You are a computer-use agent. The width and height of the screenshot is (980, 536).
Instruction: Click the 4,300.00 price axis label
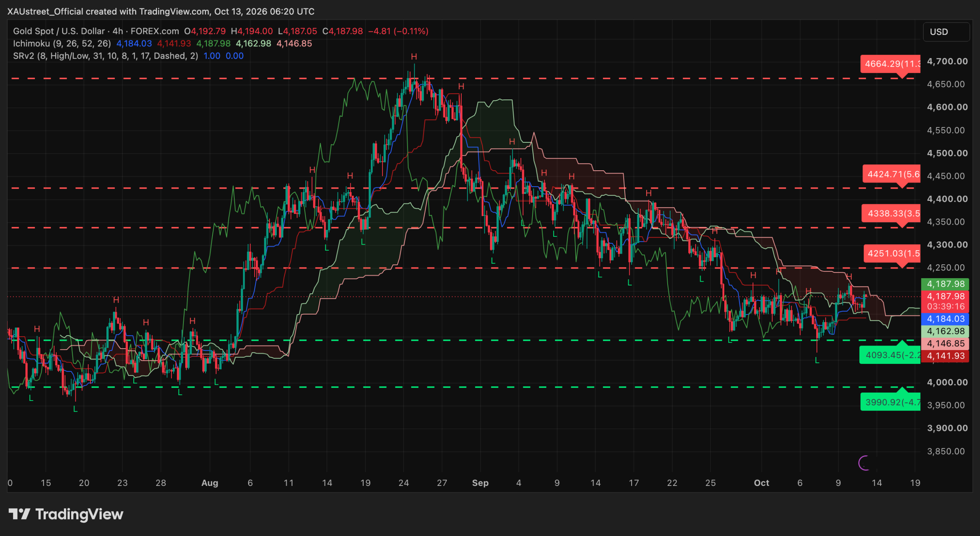pos(947,245)
